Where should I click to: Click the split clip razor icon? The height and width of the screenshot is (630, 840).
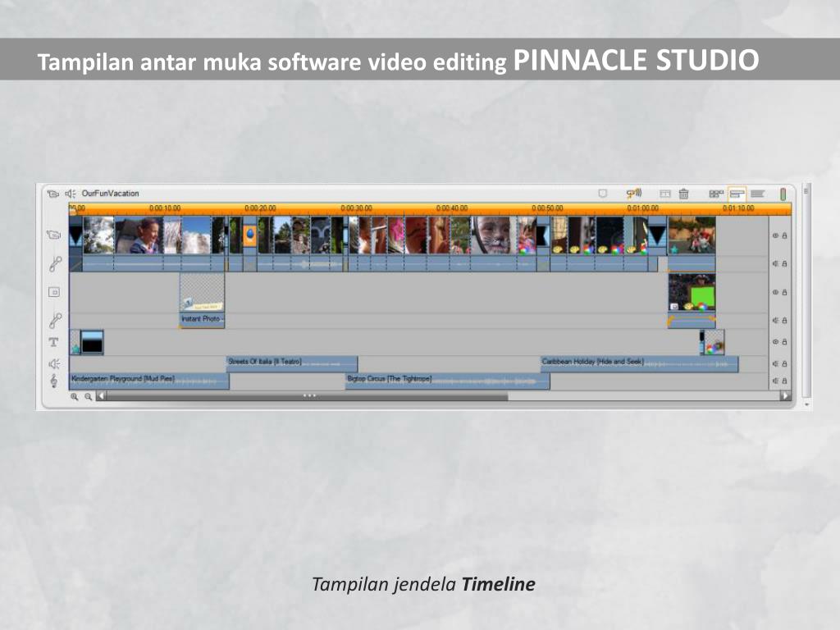(664, 194)
